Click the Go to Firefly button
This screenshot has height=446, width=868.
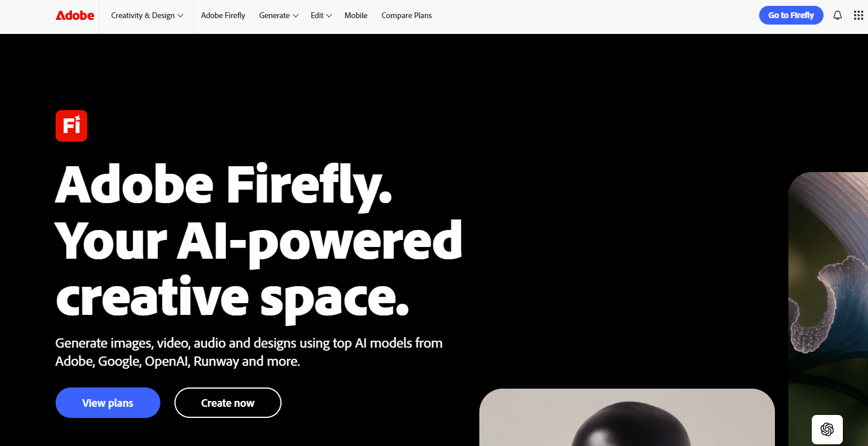click(791, 15)
